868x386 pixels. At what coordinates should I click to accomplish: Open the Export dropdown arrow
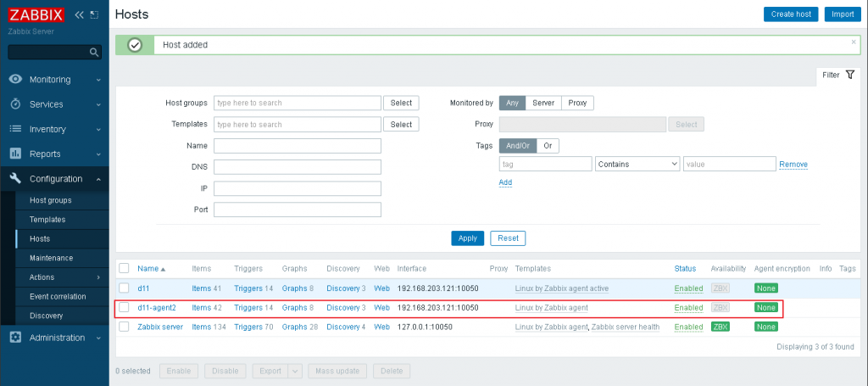[295, 371]
